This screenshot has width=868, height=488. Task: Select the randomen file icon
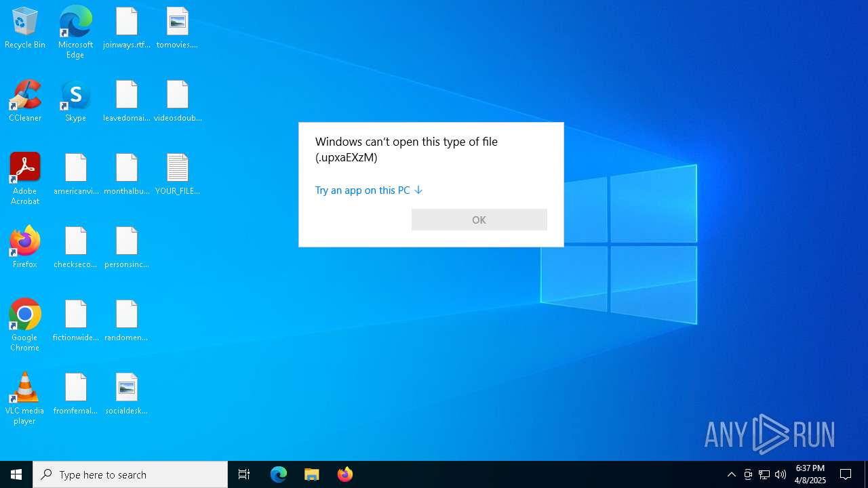pyautogui.click(x=127, y=321)
